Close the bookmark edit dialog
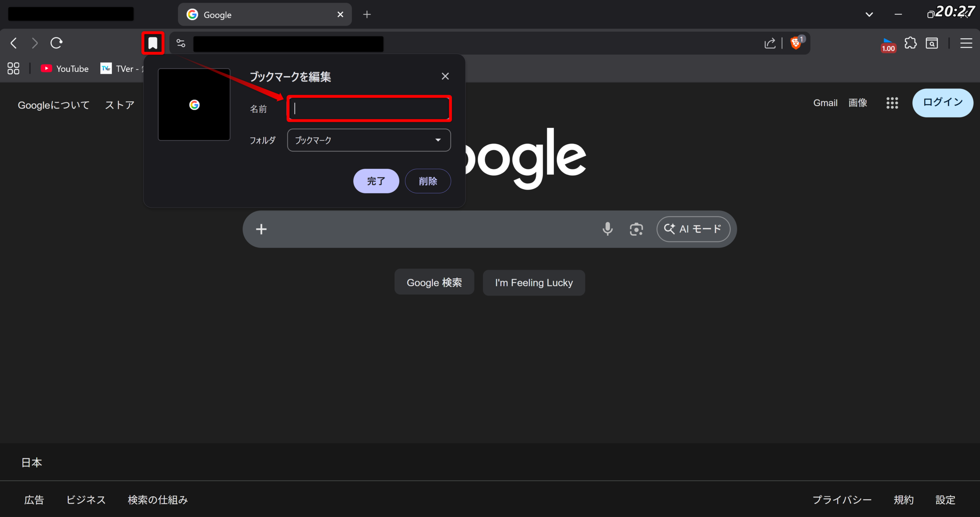 point(445,76)
